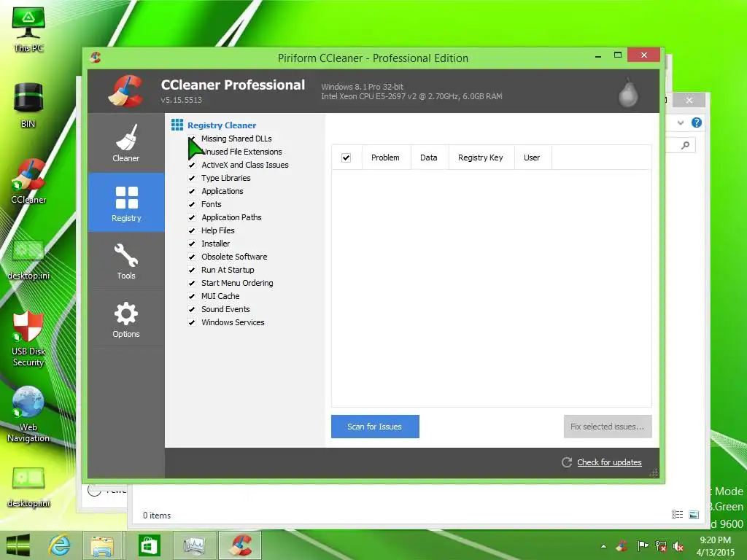Viewport: 747px width, 560px height.
Task: Select the CCleaner desktop shortcut
Action: click(x=28, y=182)
